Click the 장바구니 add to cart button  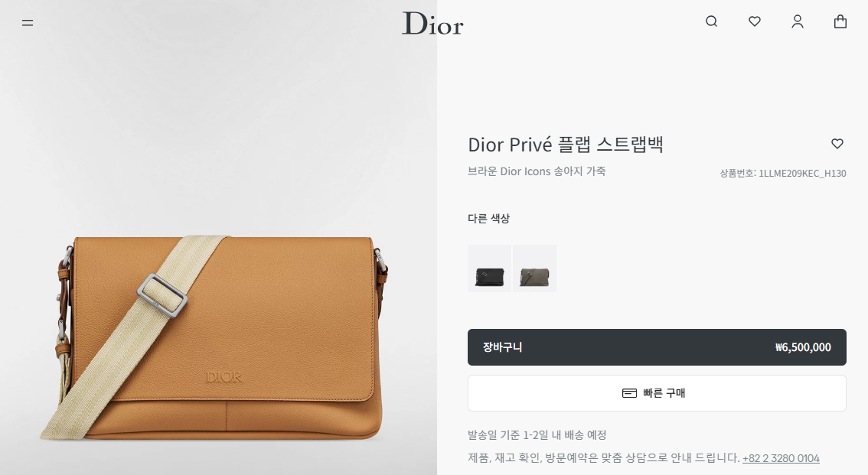tap(657, 347)
